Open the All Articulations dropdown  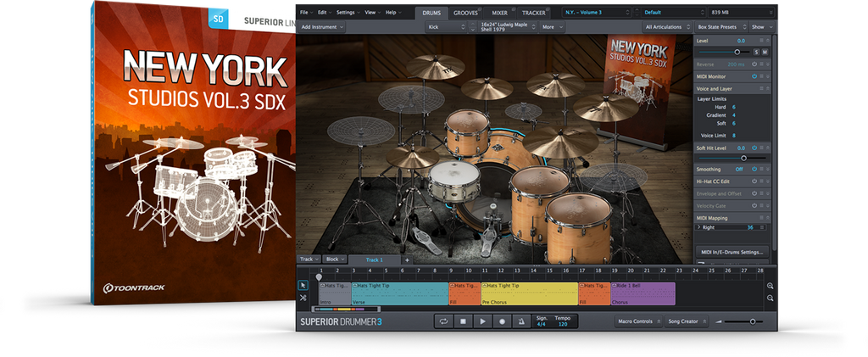[668, 26]
